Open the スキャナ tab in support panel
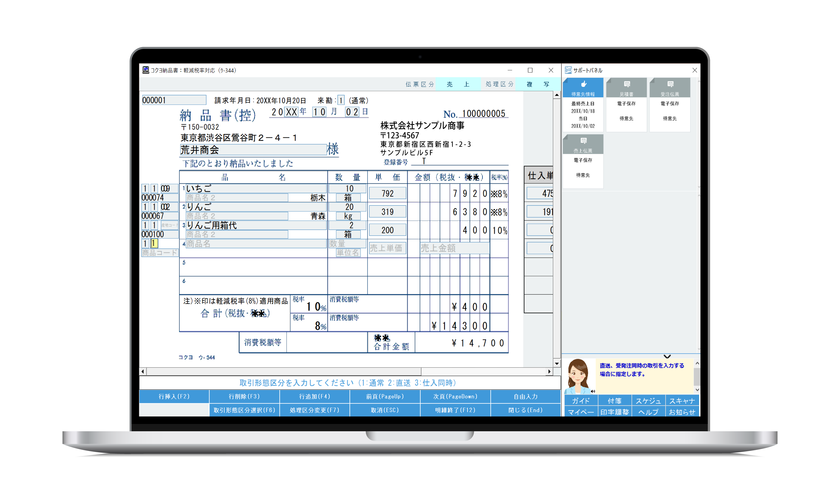The width and height of the screenshot is (840, 504). click(x=682, y=400)
